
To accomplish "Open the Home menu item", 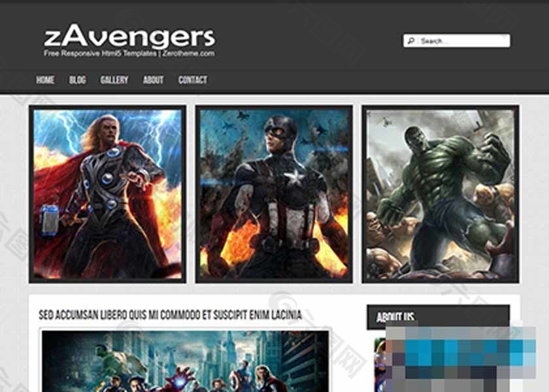I will pos(45,80).
